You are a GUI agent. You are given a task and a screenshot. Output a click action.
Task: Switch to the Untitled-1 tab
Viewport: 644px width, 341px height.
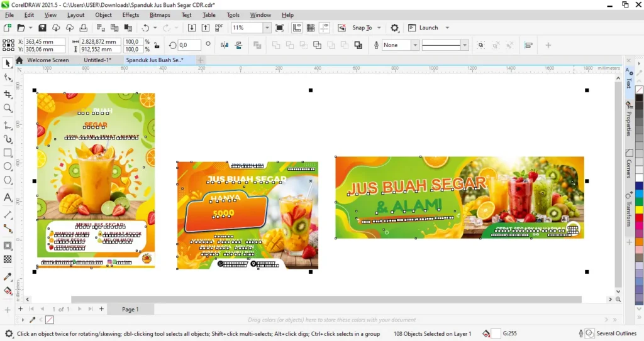click(97, 60)
